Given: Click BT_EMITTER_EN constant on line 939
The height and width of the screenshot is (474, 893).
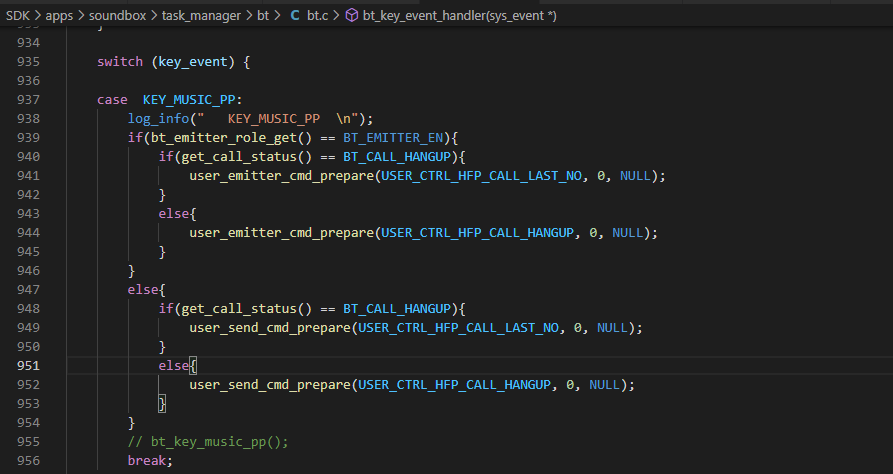Looking at the screenshot, I should 393,138.
